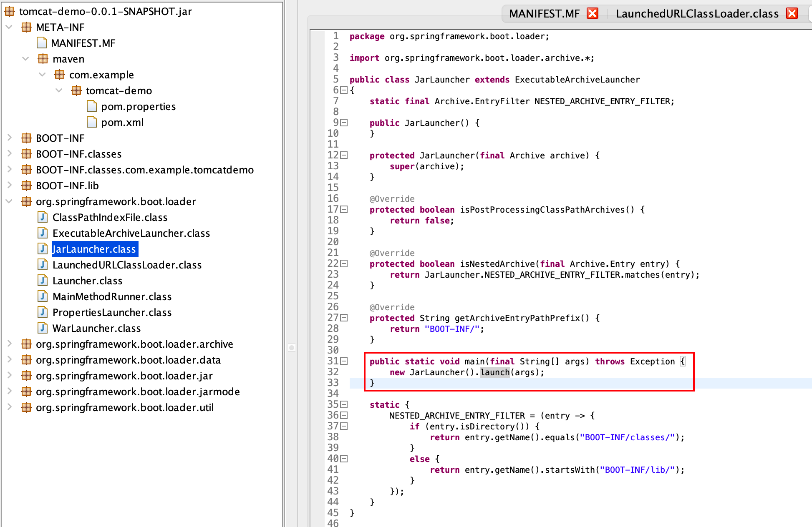
Task: Fold the static block at line 35
Action: 344,404
